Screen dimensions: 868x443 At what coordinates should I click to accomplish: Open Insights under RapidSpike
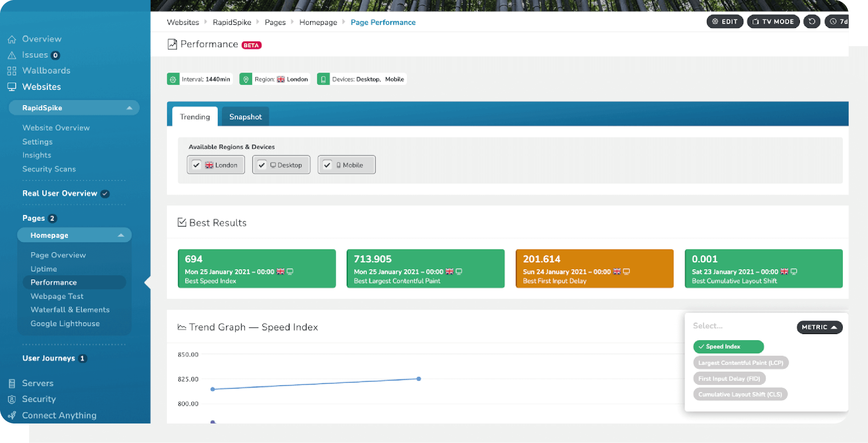tap(37, 155)
